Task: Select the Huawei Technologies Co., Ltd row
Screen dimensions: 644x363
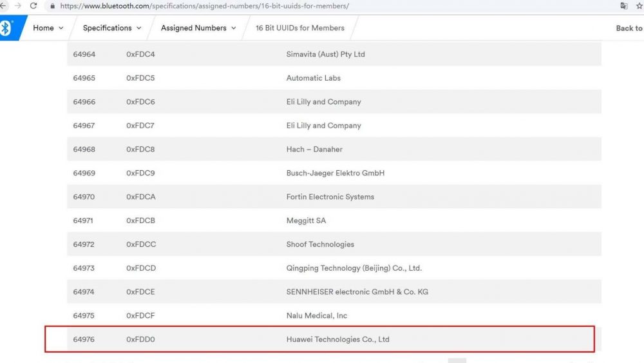Action: pyautogui.click(x=337, y=340)
